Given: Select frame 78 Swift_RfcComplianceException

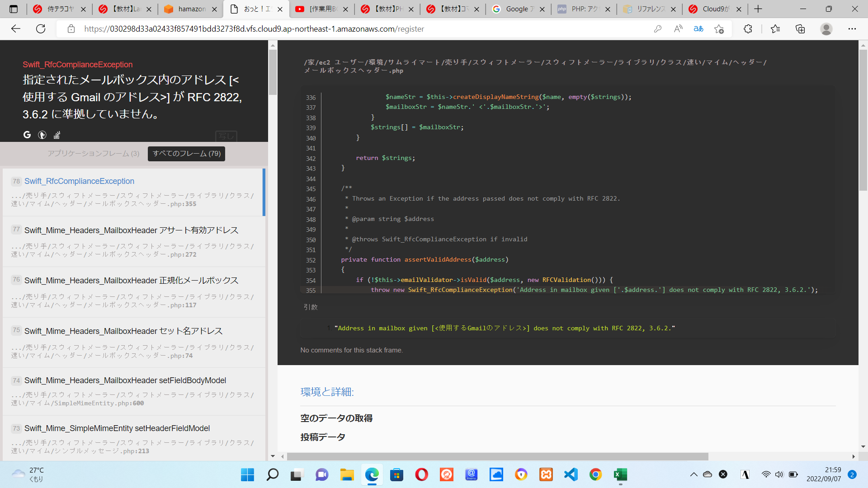Looking at the screenshot, I should tap(133, 192).
